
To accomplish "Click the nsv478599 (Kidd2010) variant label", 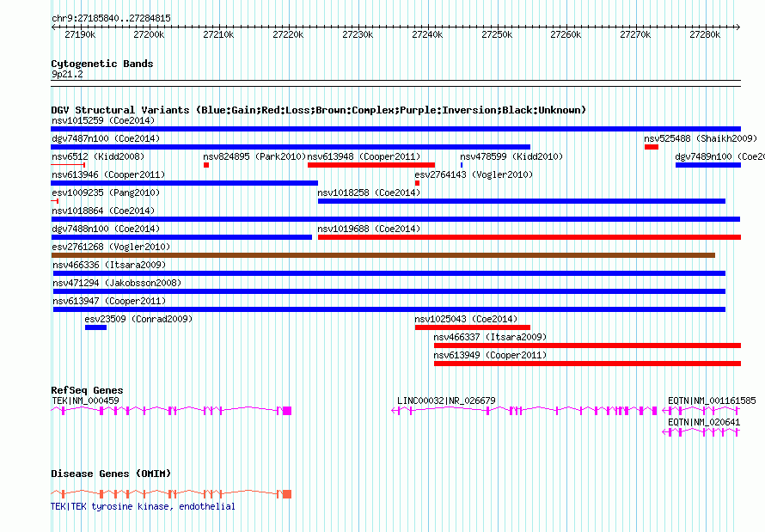I will coord(511,156).
